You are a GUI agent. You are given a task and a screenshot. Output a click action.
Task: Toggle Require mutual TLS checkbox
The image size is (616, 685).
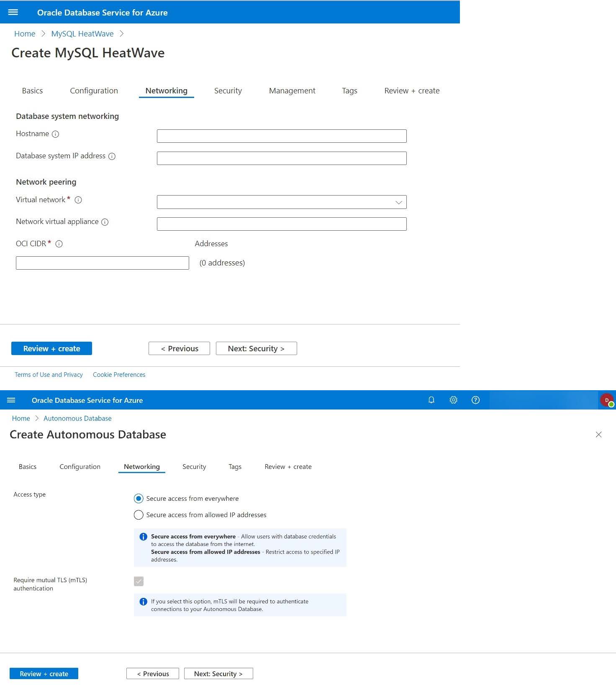(x=139, y=581)
